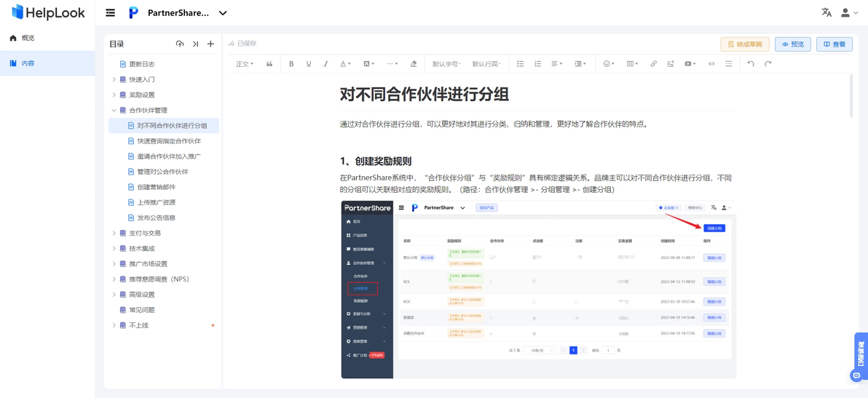Open the text background color picker
This screenshot has height=398, width=868.
368,64
